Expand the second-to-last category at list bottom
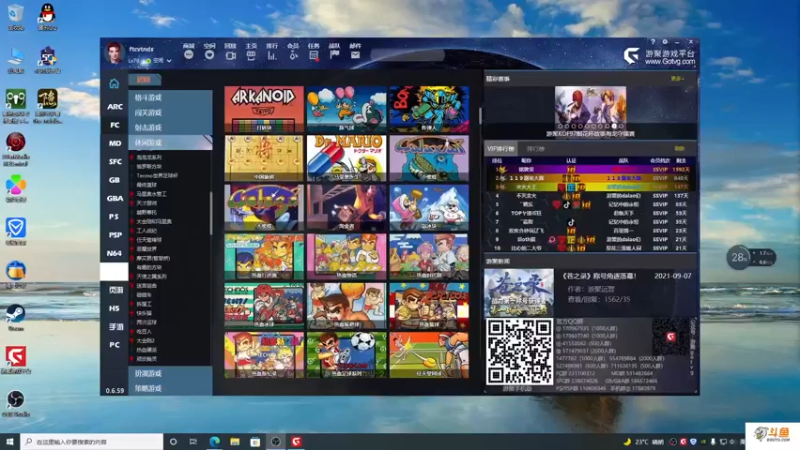 coord(170,373)
